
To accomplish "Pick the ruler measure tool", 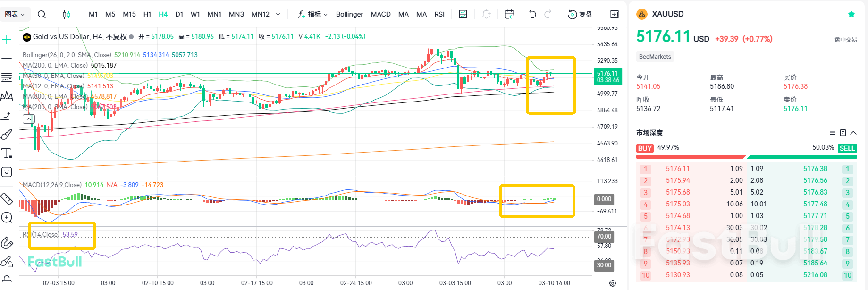I will coord(7,198).
